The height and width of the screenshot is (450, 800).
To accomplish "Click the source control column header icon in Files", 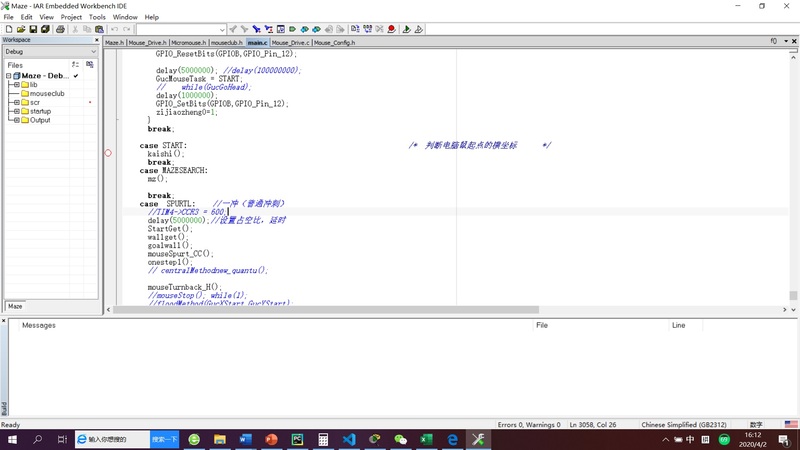I will click(90, 65).
